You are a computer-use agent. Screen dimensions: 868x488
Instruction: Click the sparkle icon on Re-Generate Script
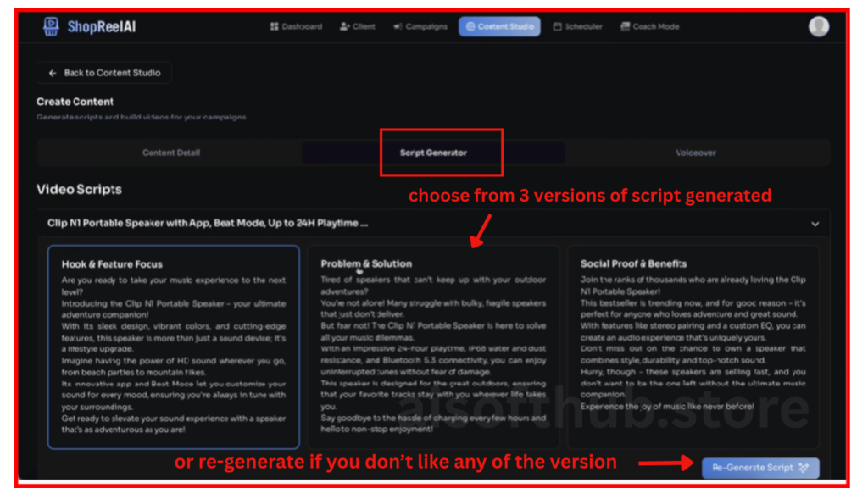point(805,468)
